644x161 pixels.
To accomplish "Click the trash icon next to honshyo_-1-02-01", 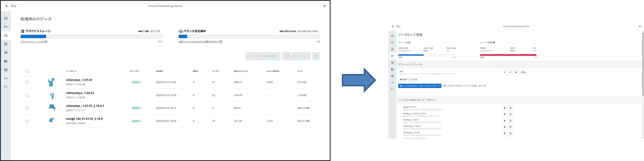I will click(510, 121).
